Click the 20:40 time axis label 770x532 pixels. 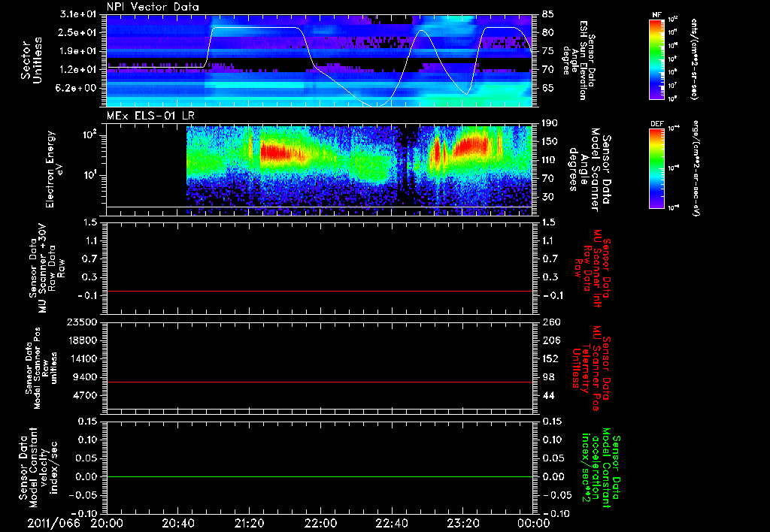point(177,523)
